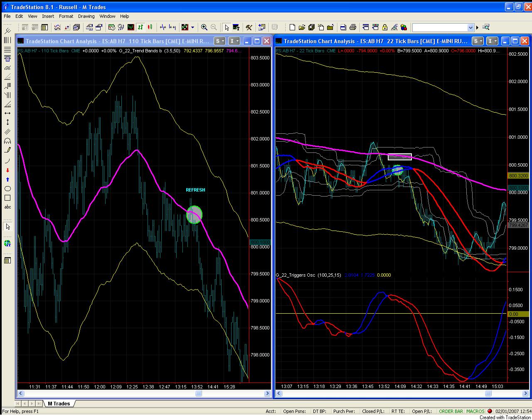Select the abc text drawing tool
This screenshot has height=420, width=532.
(7, 207)
